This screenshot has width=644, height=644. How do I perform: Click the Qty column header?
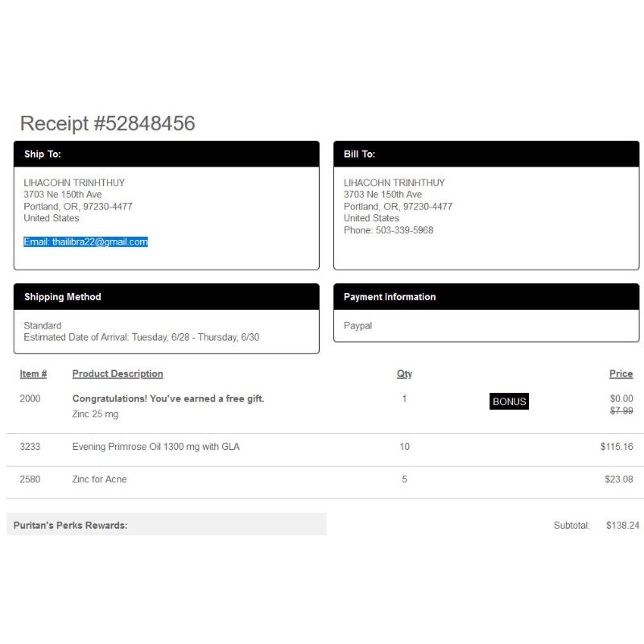click(x=404, y=374)
